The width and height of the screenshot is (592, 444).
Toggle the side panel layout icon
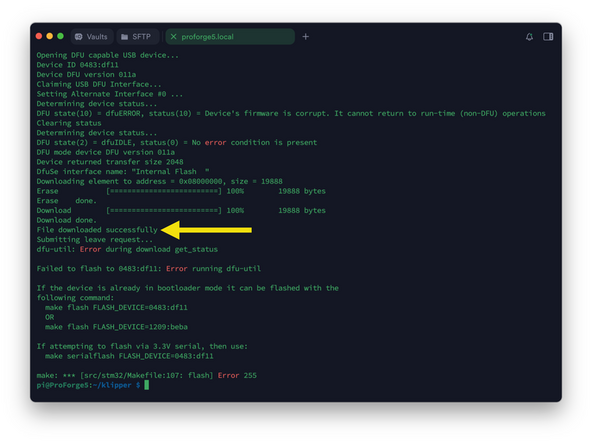click(x=548, y=37)
